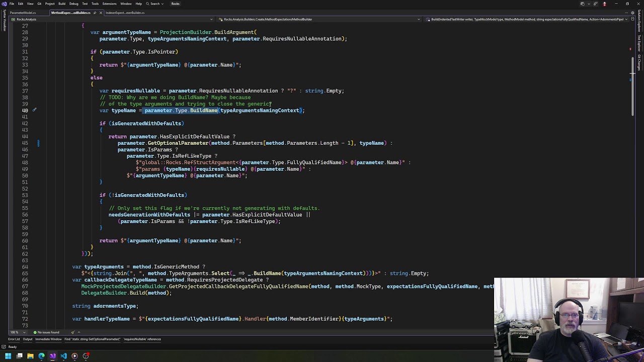The height and width of the screenshot is (362, 644).
Task: Open the Immediate Window tab
Action: [x=49, y=339]
